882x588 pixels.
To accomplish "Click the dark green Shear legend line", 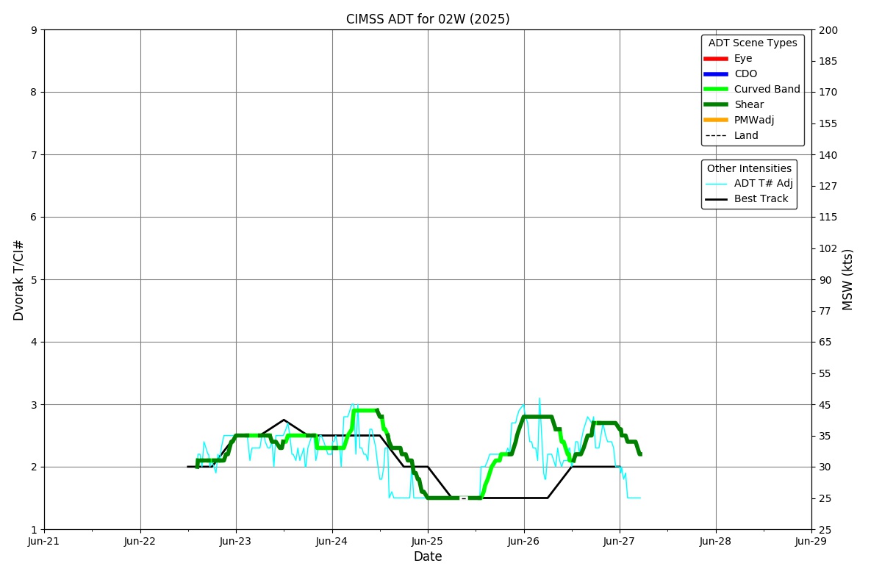I will 715,105.
